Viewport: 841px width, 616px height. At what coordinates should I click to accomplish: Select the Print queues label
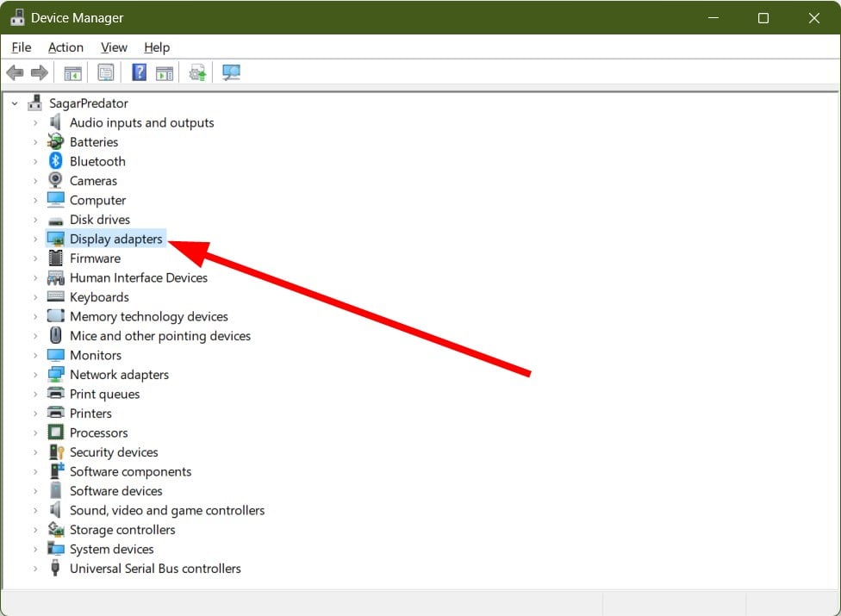click(x=104, y=394)
